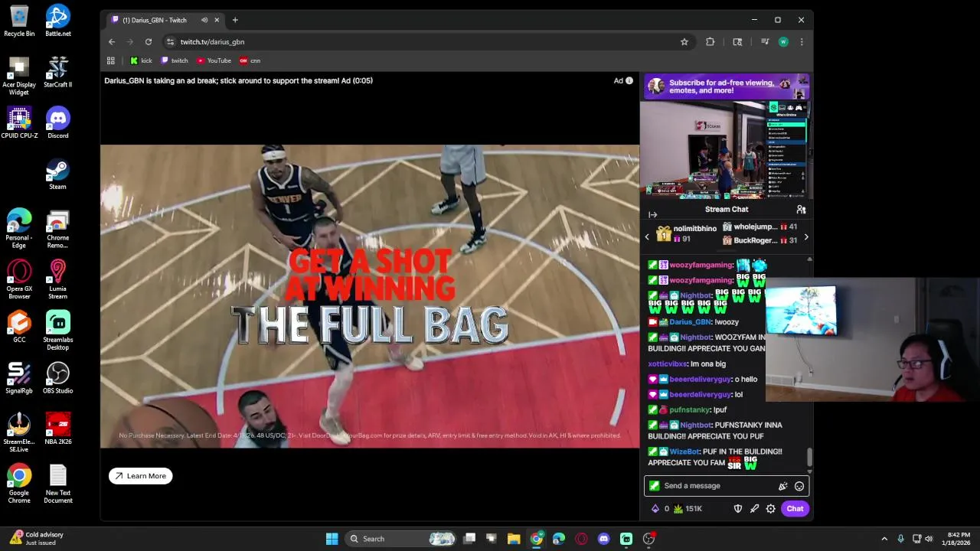Open StarCraft II desktop shortcut
This screenshot has width=980, height=551.
pyautogui.click(x=57, y=72)
